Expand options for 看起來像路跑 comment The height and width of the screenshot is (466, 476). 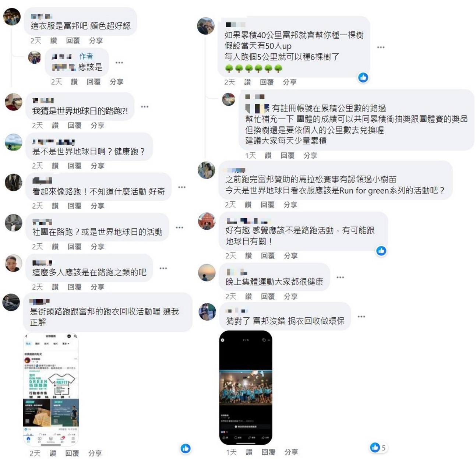[182, 187]
